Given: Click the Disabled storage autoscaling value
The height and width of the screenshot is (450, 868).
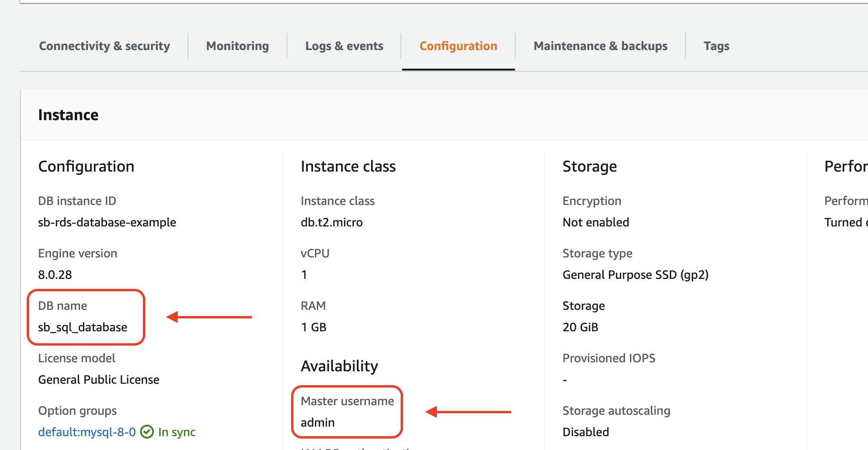Looking at the screenshot, I should click(x=585, y=432).
